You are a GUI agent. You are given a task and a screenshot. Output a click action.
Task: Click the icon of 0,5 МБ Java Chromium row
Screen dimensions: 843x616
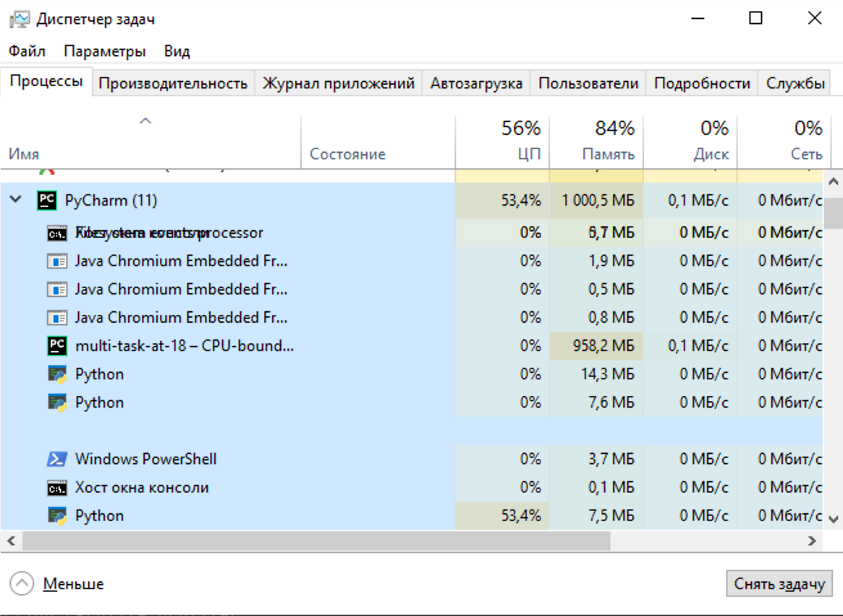pyautogui.click(x=57, y=290)
